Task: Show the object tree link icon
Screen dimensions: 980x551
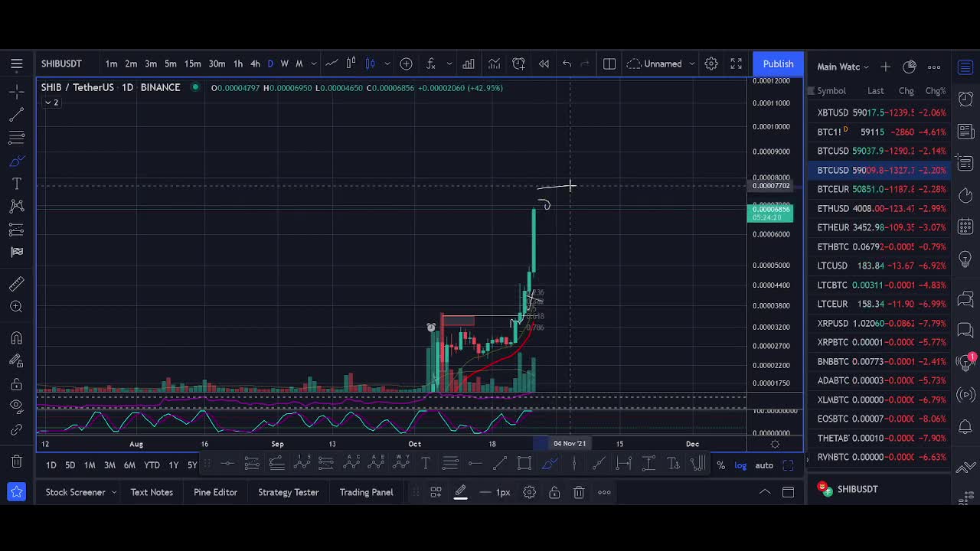Action: pyautogui.click(x=17, y=429)
